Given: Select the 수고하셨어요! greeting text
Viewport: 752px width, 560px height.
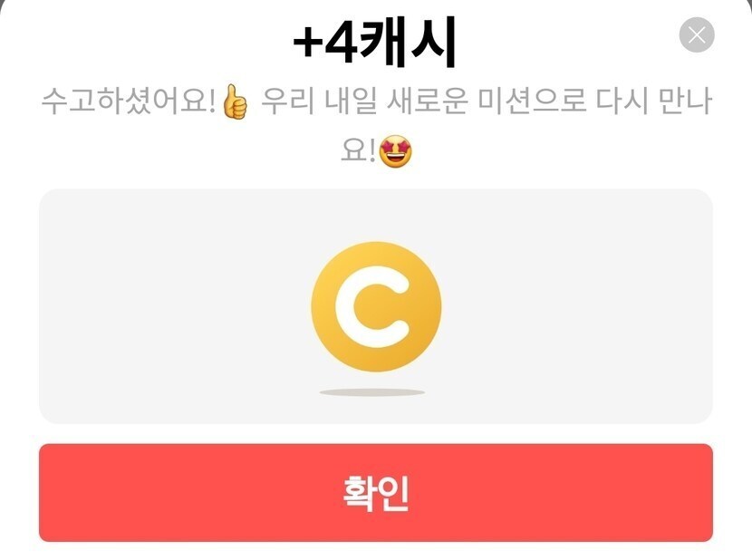Looking at the screenshot, I should tap(129, 101).
